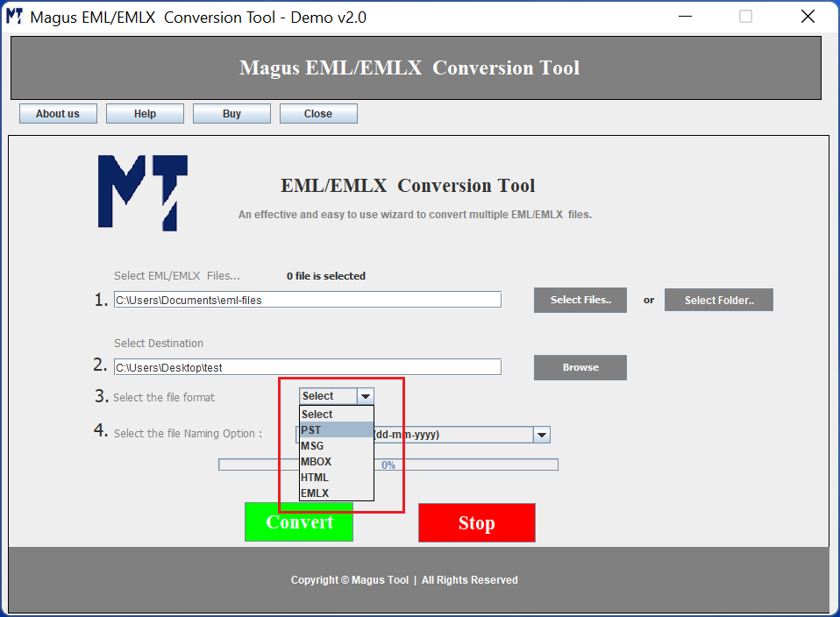Click the large MT logo image
The width and height of the screenshot is (840, 617).
point(142,193)
